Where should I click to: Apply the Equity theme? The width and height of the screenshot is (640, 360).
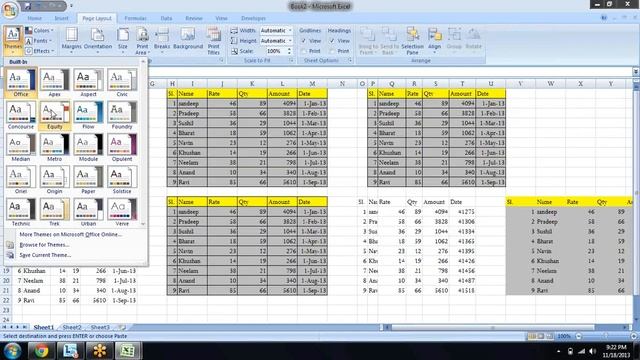(55, 115)
